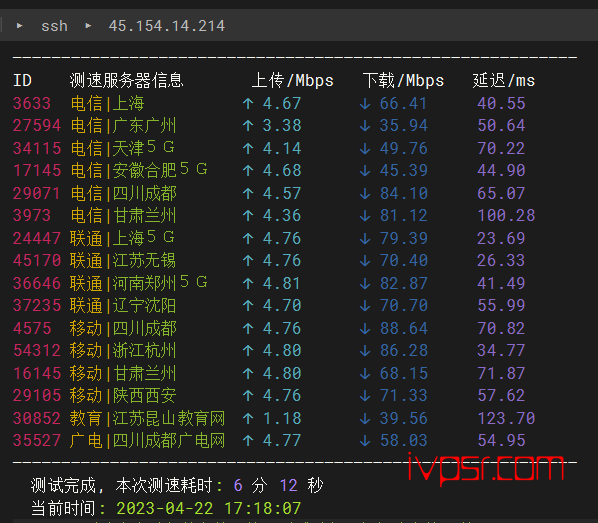Click server ID 17145
598x523 pixels.
point(37,171)
